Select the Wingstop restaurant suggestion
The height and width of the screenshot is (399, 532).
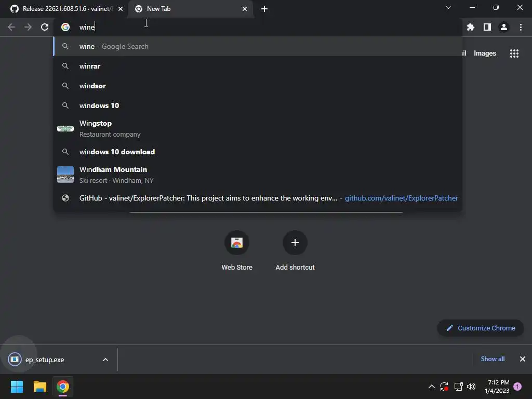click(258, 129)
